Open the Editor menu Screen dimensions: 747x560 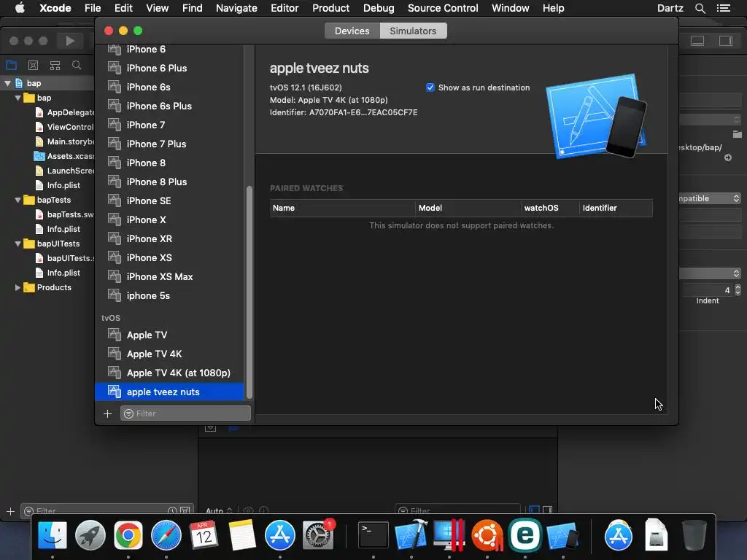point(285,8)
